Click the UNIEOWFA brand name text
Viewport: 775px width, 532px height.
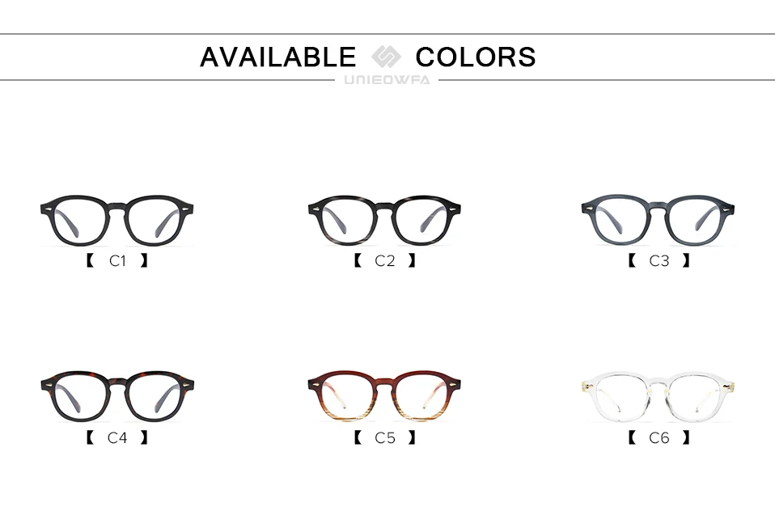point(387,80)
